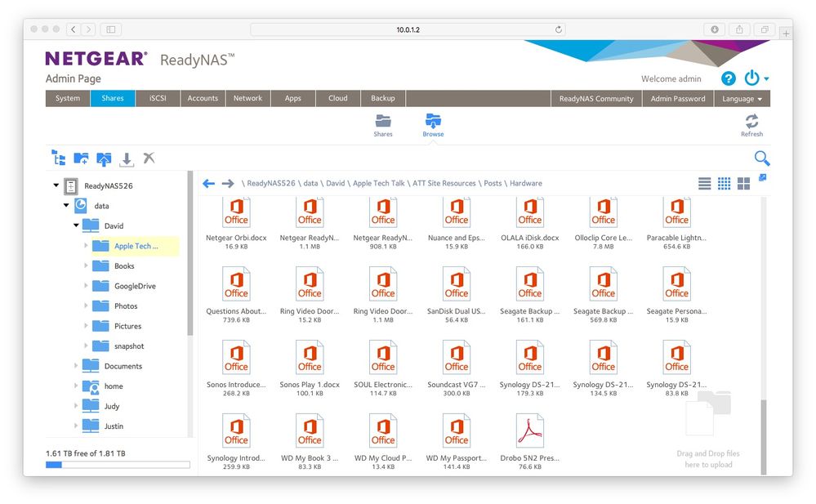Click the download toolbar icon
The width and height of the screenshot is (816, 504).
[127, 159]
